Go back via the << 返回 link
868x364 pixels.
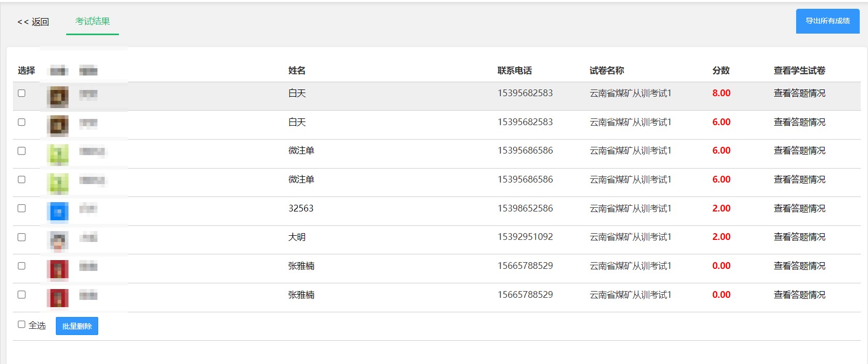33,22
